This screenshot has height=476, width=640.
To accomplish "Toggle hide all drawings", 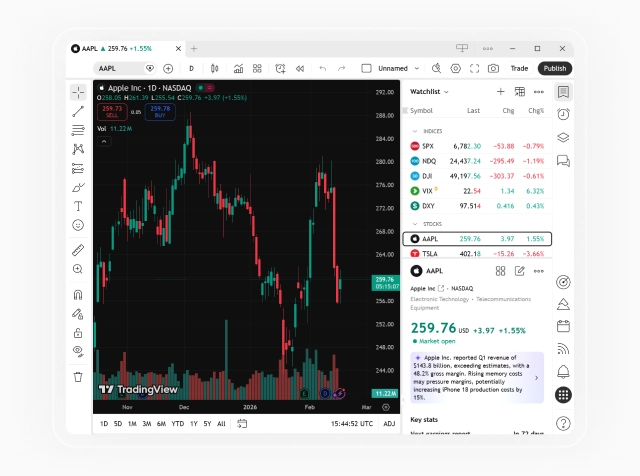I will pyautogui.click(x=78, y=351).
